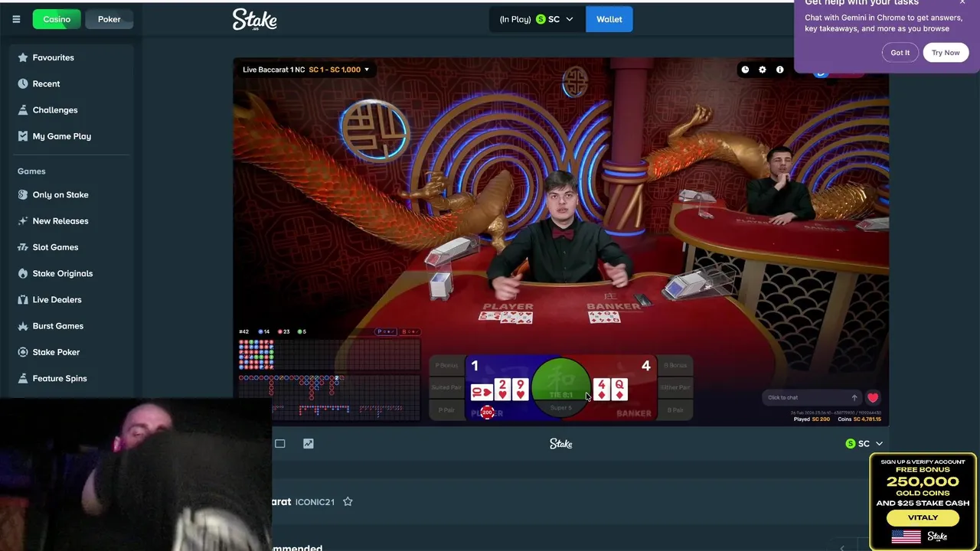The height and width of the screenshot is (551, 980).
Task: Click the red heart reaction button
Action: pyautogui.click(x=873, y=398)
